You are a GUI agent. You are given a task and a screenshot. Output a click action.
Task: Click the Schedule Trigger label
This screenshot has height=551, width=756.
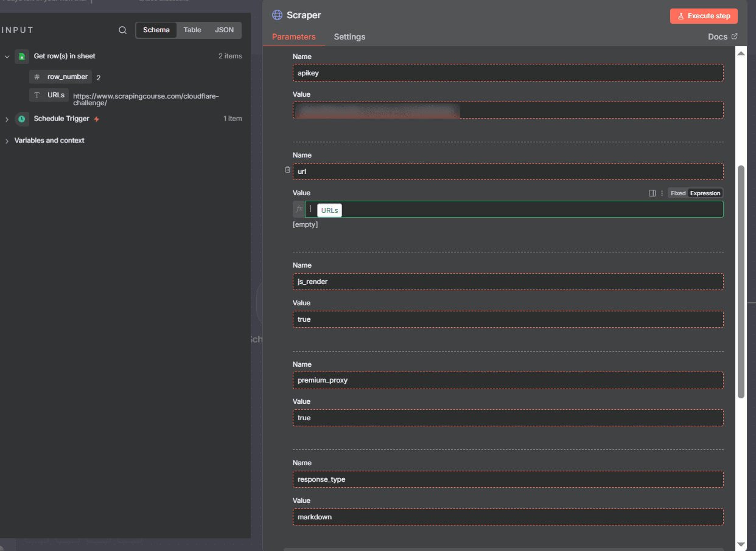(x=61, y=119)
